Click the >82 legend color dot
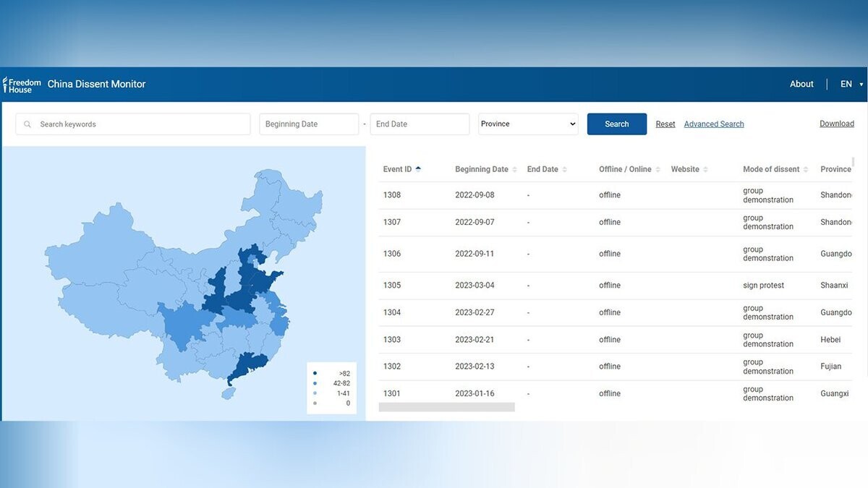This screenshot has width=868, height=488. click(x=315, y=374)
